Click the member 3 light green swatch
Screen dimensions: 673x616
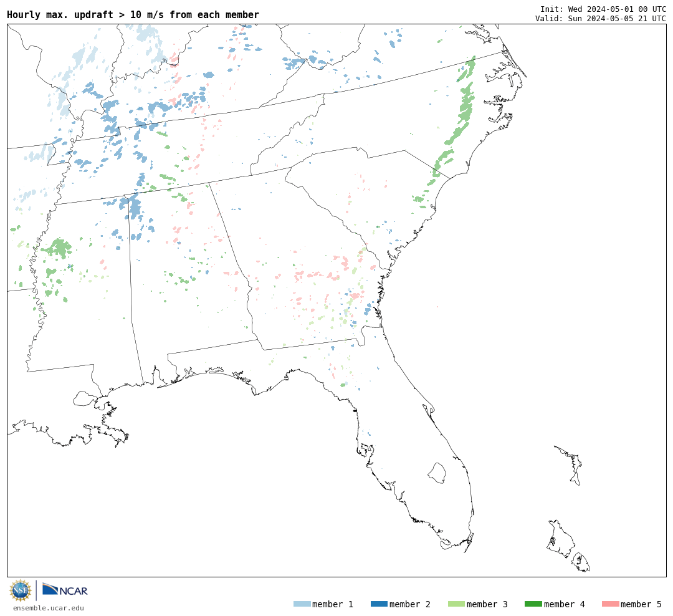pos(456,604)
